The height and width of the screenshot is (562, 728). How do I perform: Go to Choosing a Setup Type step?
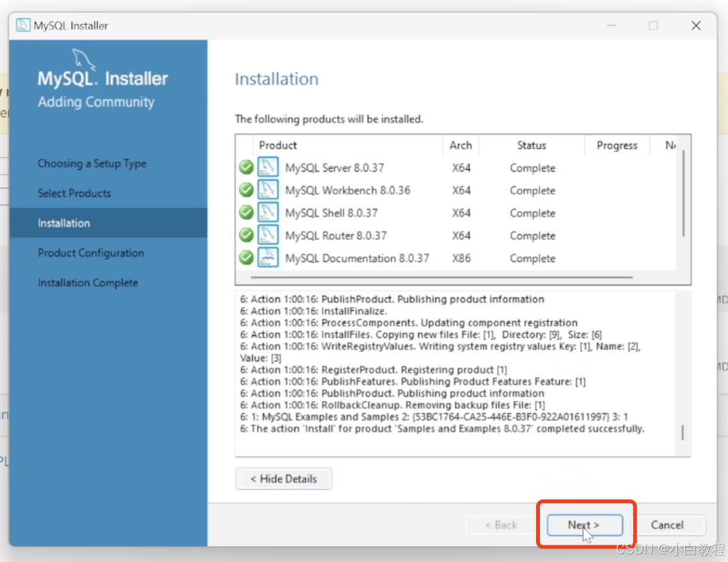pos(92,163)
